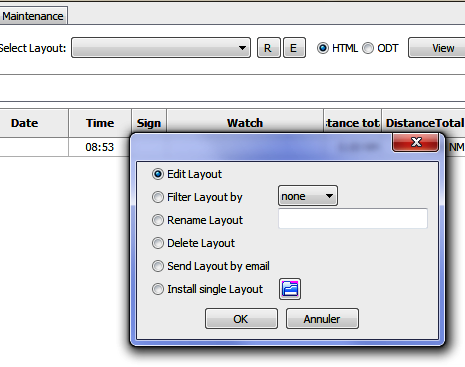Click into the Rename Layout text field
The image size is (465, 367).
[x=353, y=219]
